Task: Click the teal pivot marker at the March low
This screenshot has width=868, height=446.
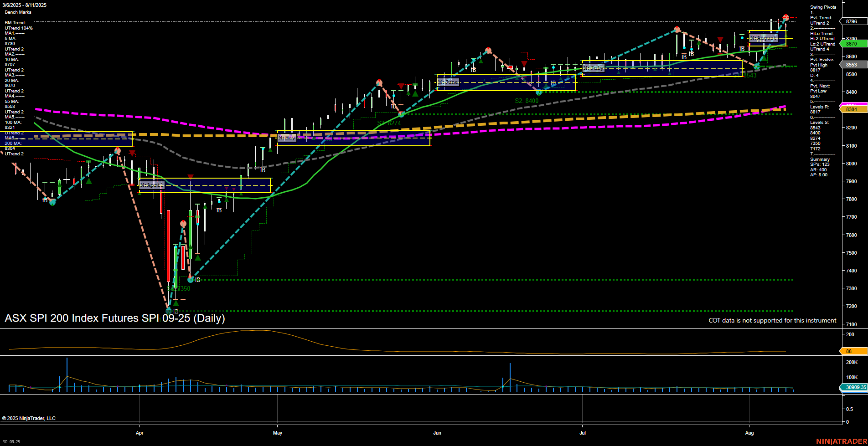Action: [52, 203]
